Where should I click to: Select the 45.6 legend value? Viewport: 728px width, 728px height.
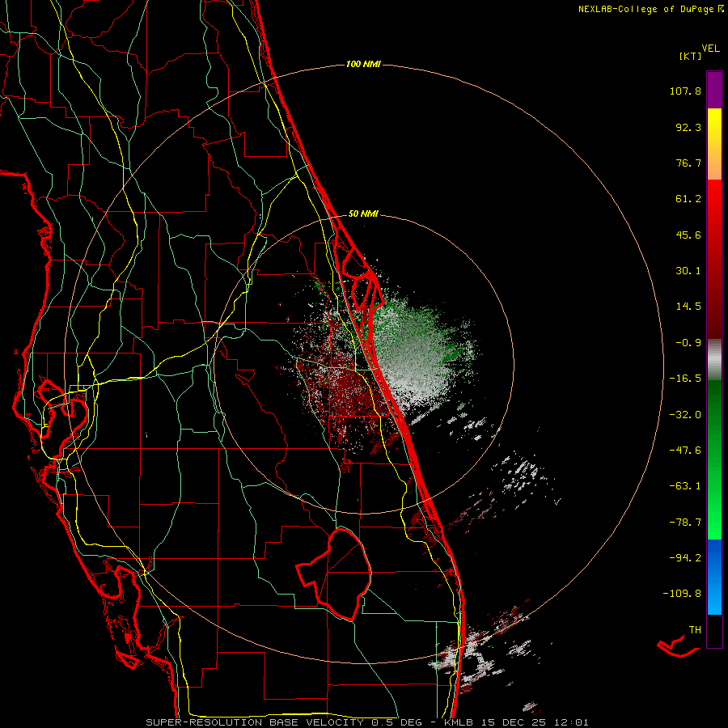coord(688,235)
